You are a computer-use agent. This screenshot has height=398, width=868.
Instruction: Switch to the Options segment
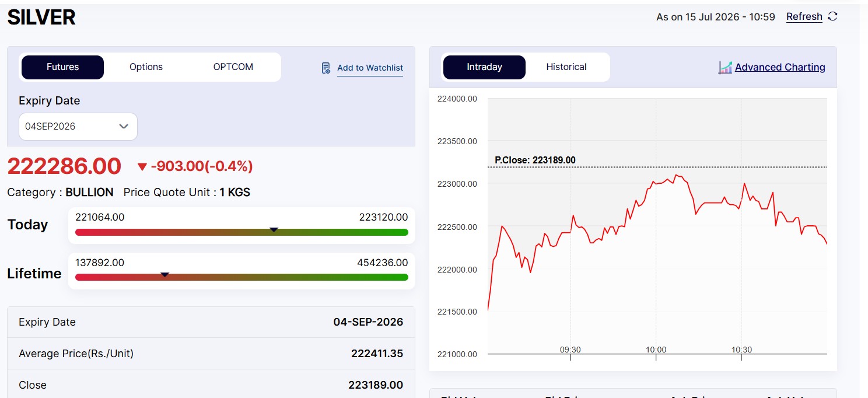pos(146,67)
